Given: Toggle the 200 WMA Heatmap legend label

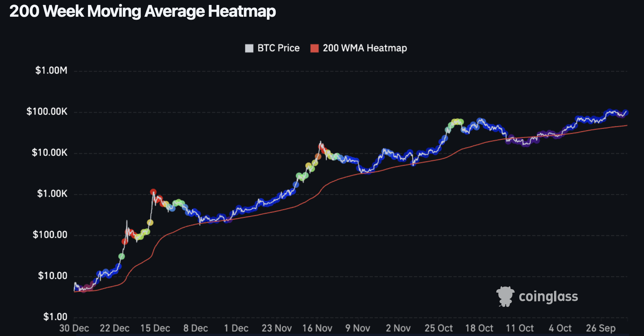Looking at the screenshot, I should point(365,48).
